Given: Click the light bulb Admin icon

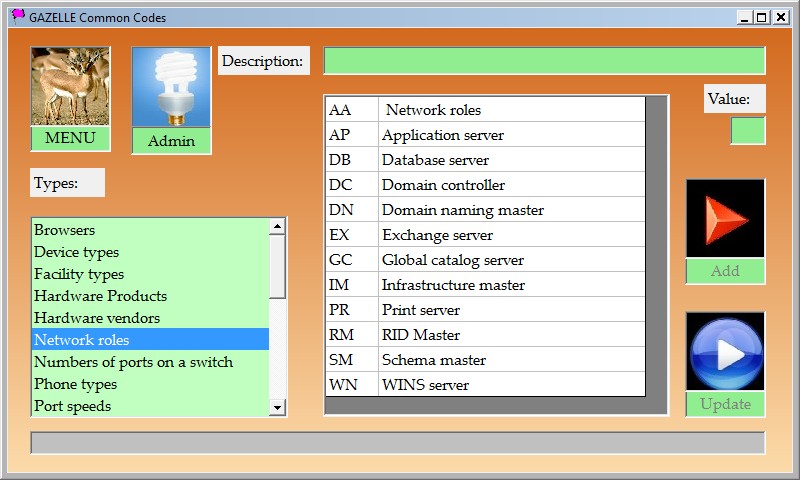Looking at the screenshot, I should (171, 88).
